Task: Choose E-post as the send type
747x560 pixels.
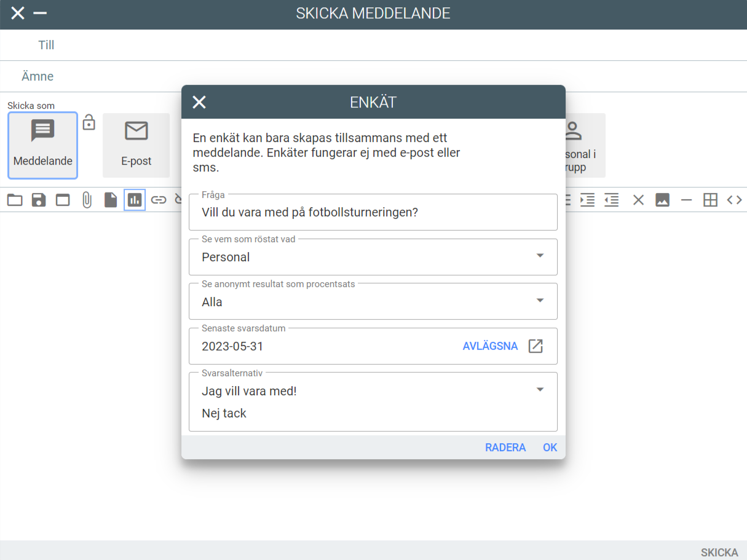Action: (136, 146)
